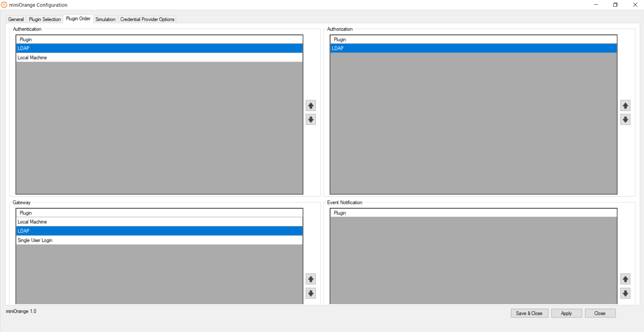Move selected Gateway plugin up

[x=311, y=279]
